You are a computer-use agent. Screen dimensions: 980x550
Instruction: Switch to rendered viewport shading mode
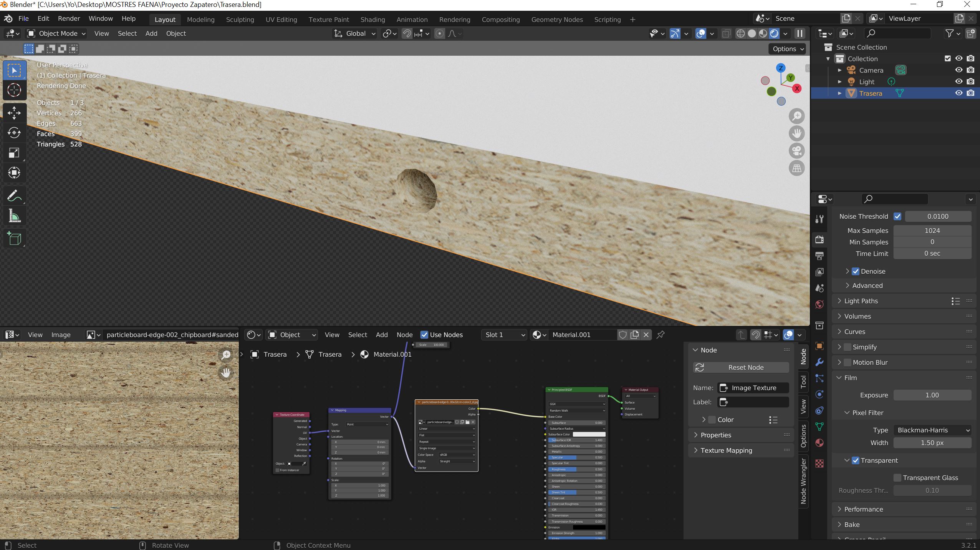[774, 33]
